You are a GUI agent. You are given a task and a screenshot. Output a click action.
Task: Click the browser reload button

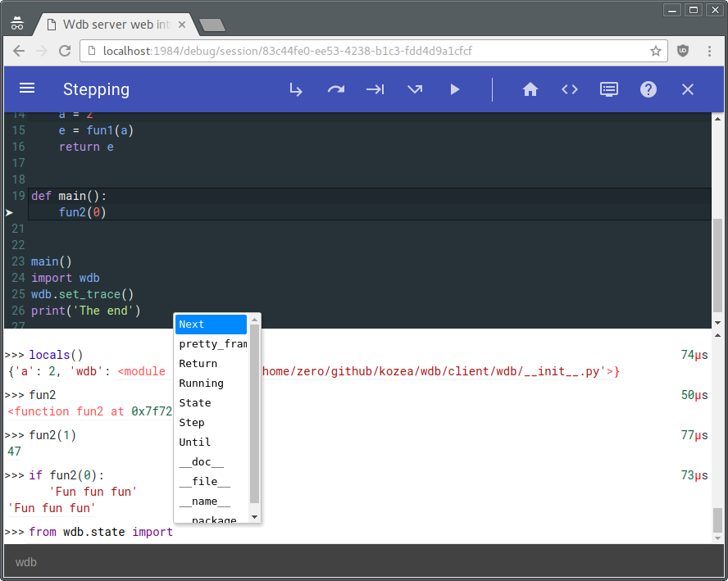click(65, 51)
